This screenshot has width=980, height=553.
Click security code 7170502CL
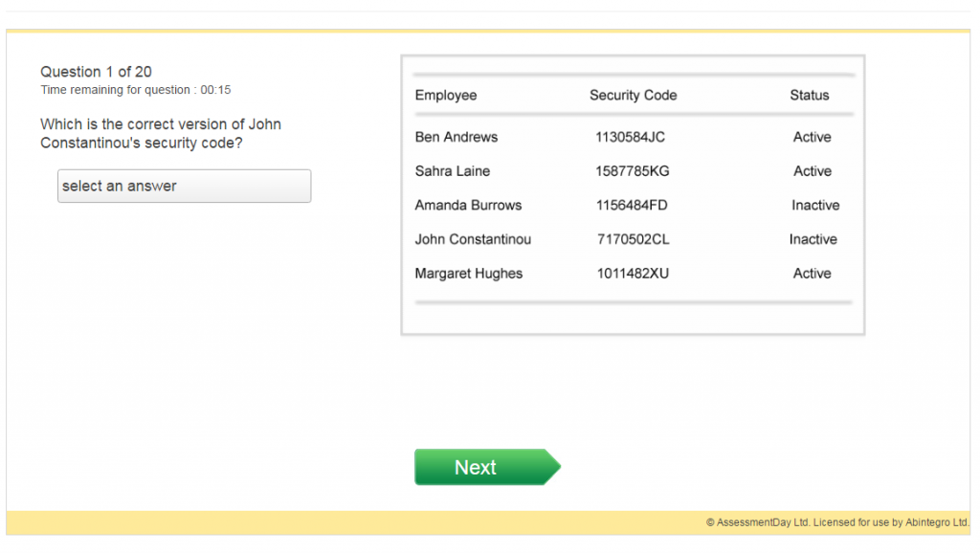634,239
